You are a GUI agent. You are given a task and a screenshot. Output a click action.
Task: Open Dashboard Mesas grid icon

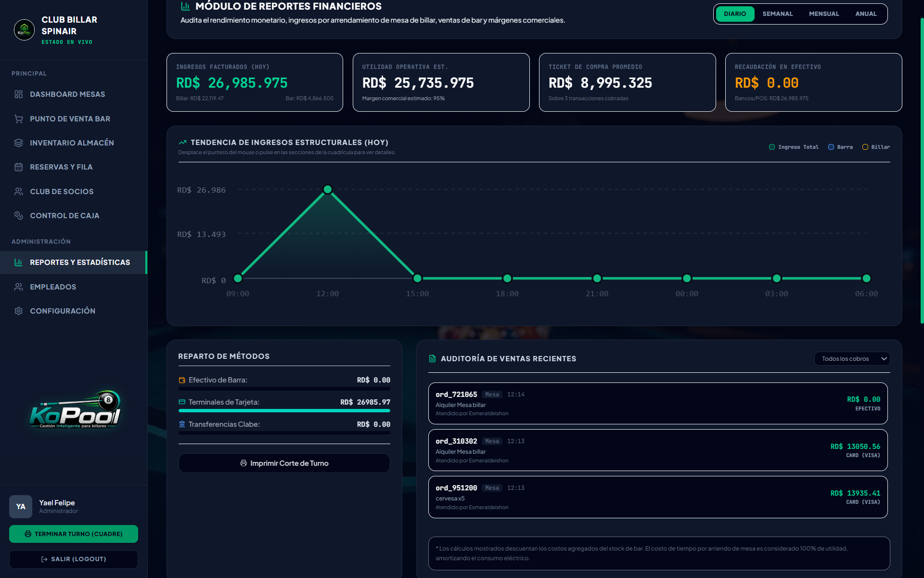tap(19, 94)
